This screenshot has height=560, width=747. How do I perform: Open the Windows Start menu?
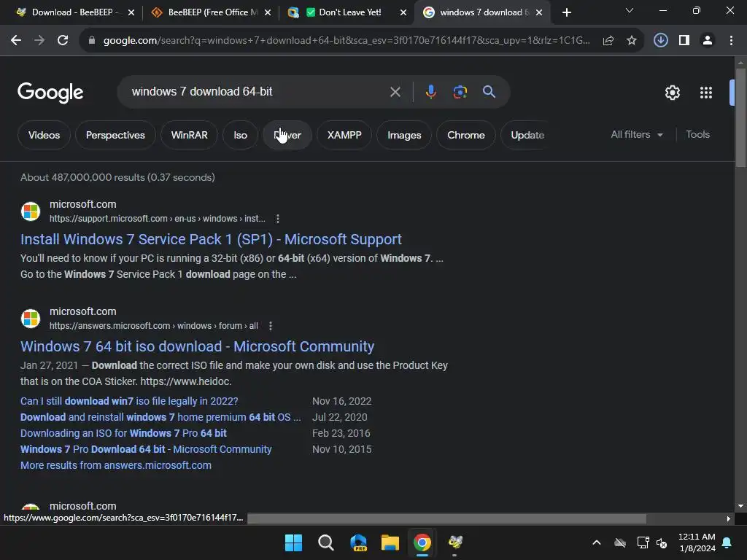(293, 542)
